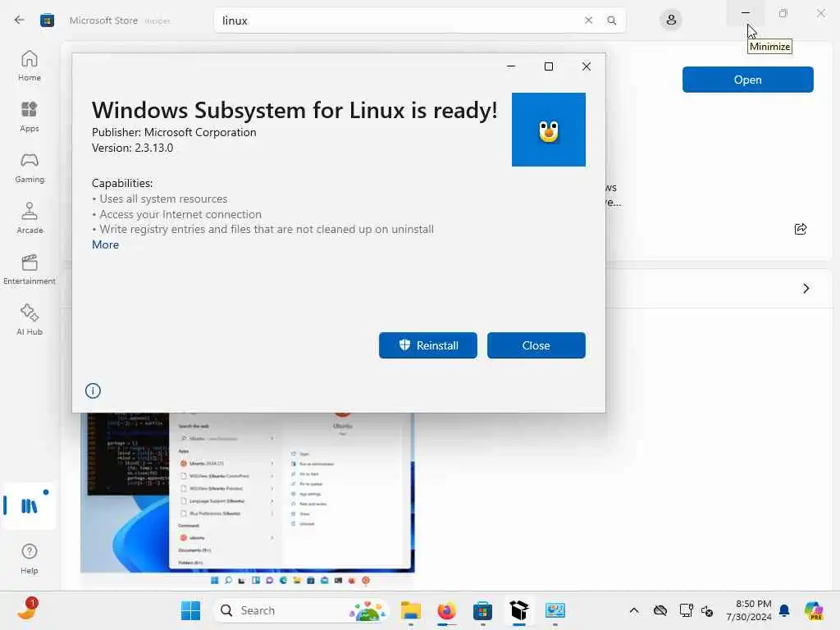
Task: Click the muted volume tray icon
Action: tap(707, 610)
